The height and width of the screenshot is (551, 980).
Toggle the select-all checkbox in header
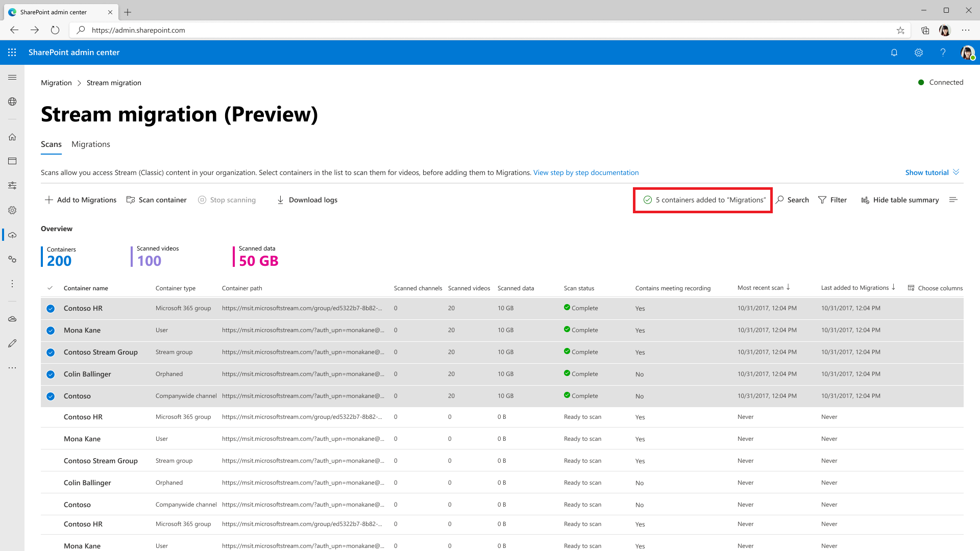point(51,287)
